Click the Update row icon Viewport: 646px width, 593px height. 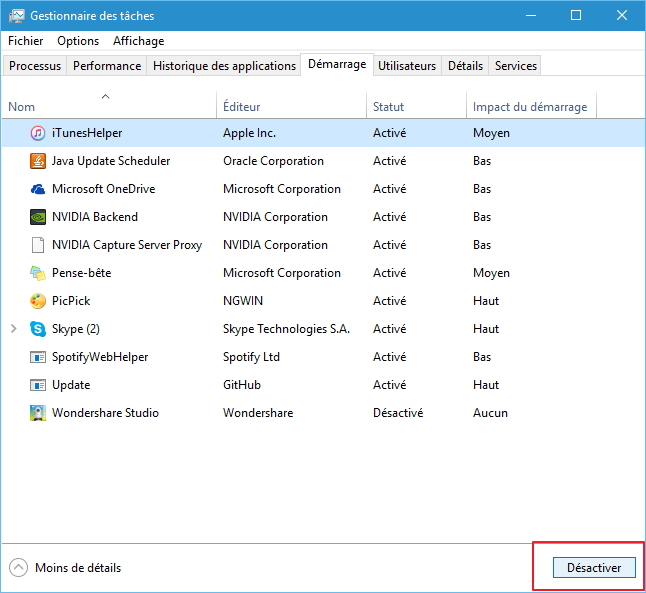[37, 385]
